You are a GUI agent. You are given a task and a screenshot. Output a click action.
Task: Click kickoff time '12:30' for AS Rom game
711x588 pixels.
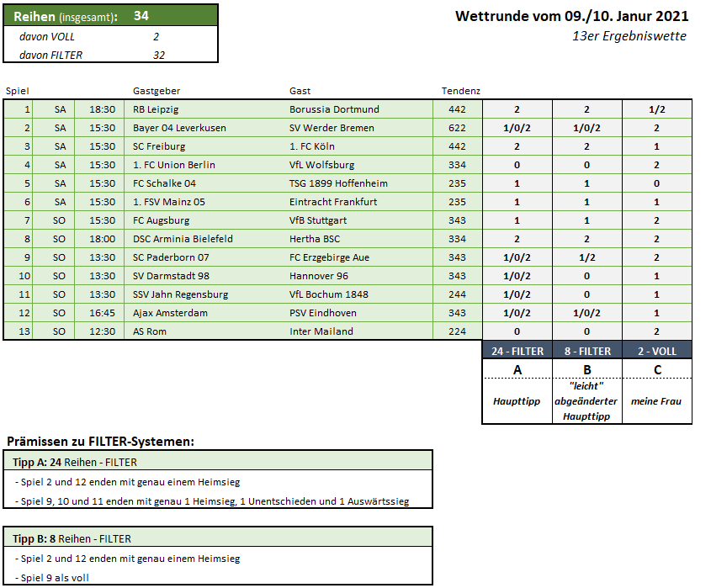[x=102, y=331]
